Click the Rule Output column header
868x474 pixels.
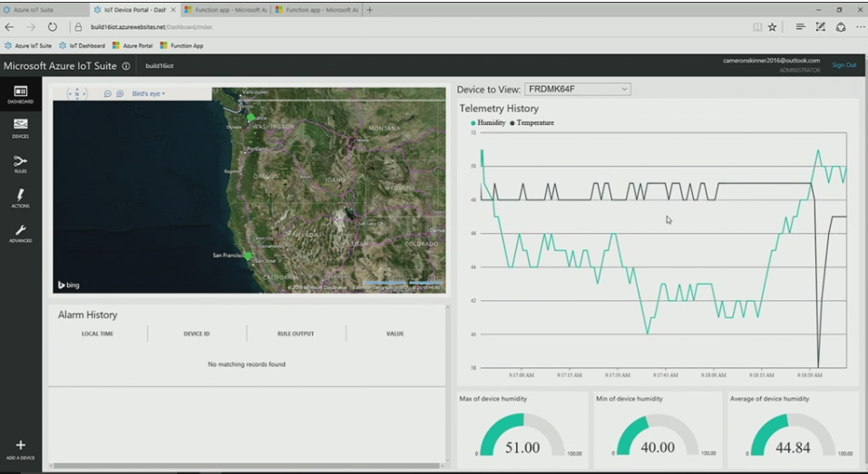296,334
